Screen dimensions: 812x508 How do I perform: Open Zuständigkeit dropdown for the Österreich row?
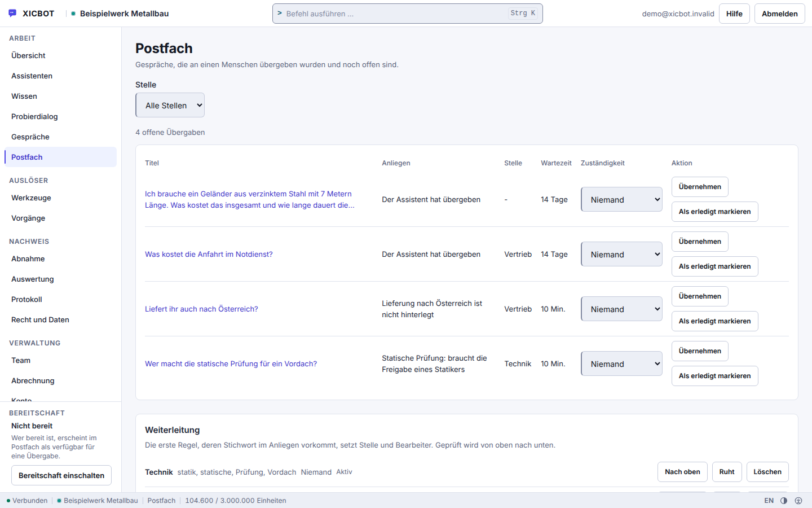pyautogui.click(x=621, y=309)
